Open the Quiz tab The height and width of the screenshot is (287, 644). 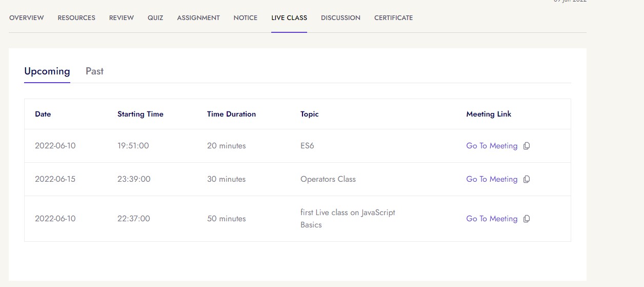[155, 18]
